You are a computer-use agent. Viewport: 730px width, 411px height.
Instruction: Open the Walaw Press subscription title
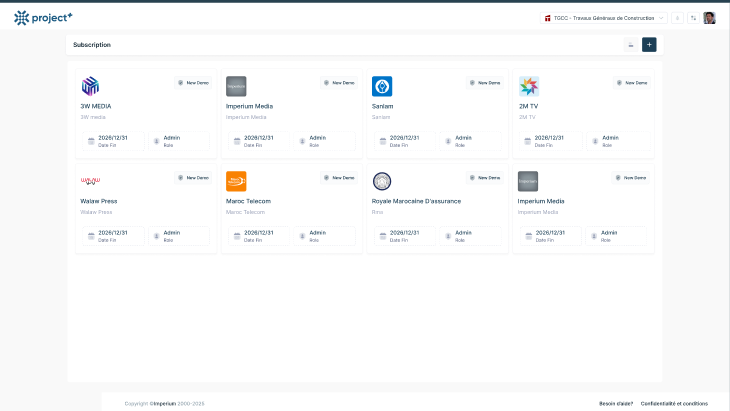coord(99,201)
